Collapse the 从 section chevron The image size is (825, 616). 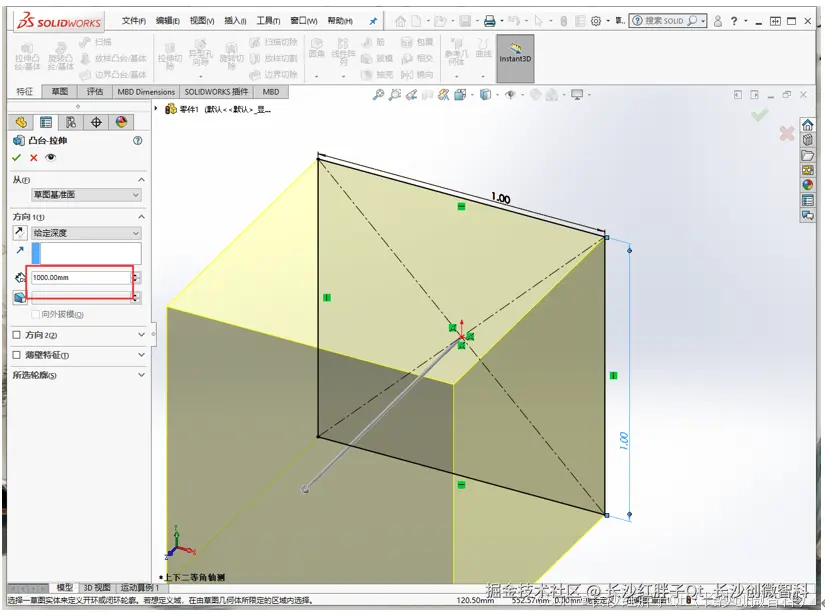(x=141, y=180)
